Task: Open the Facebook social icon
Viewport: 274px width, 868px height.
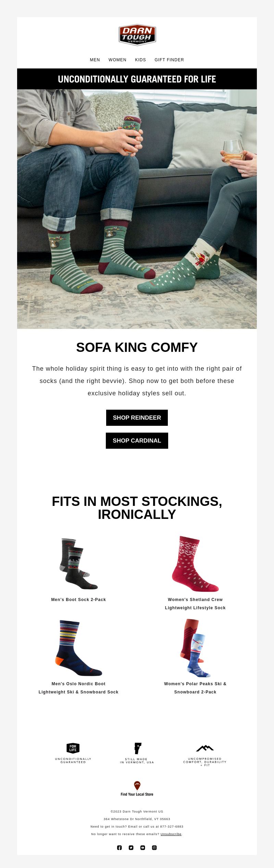Action: [x=120, y=847]
